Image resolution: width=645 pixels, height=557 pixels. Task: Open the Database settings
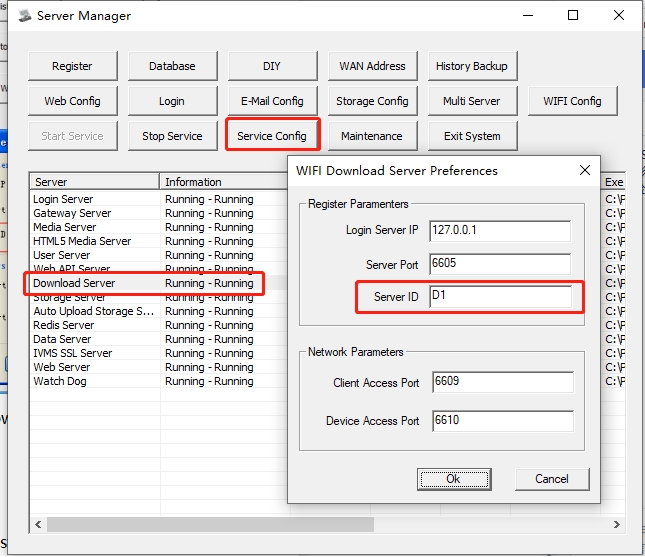pos(172,66)
